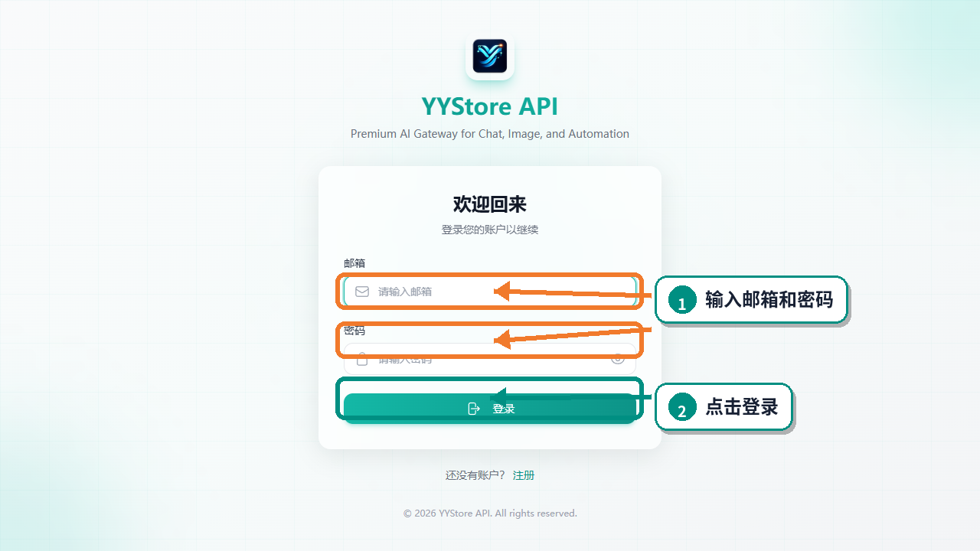
Task: Submit the form with the 登录 button
Action: point(490,409)
